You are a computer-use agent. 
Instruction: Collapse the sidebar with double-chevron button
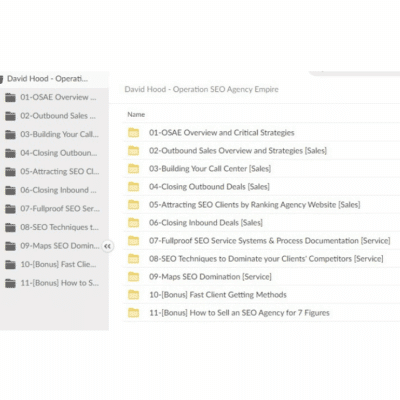tap(107, 246)
